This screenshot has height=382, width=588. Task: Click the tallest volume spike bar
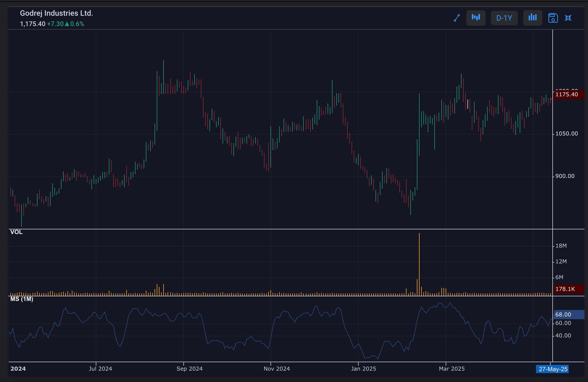419,264
